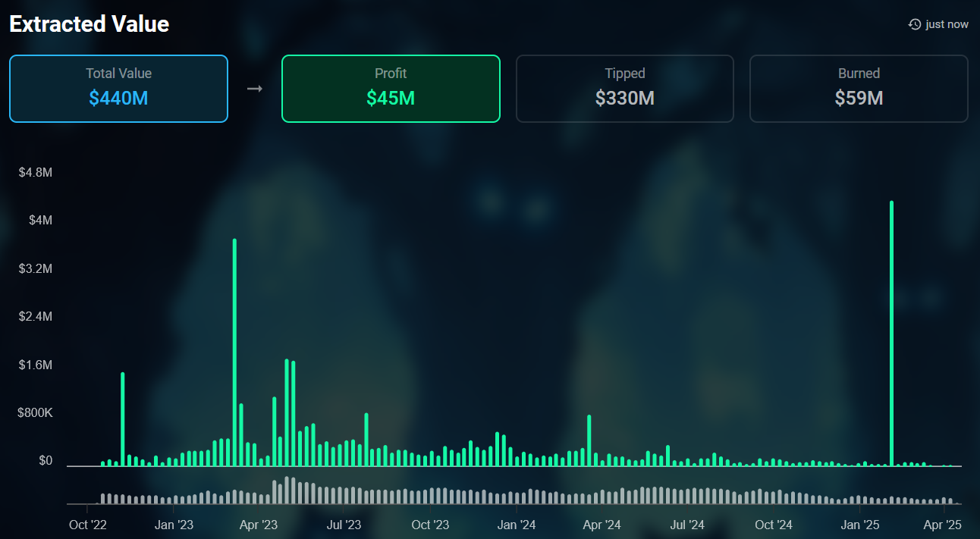Click the tall green spike in March 2023

pyautogui.click(x=234, y=353)
